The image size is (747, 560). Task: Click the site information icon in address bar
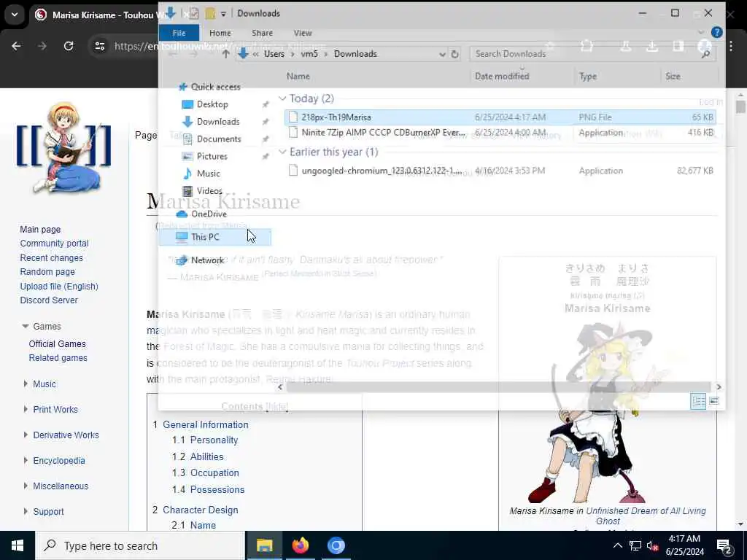tap(99, 46)
